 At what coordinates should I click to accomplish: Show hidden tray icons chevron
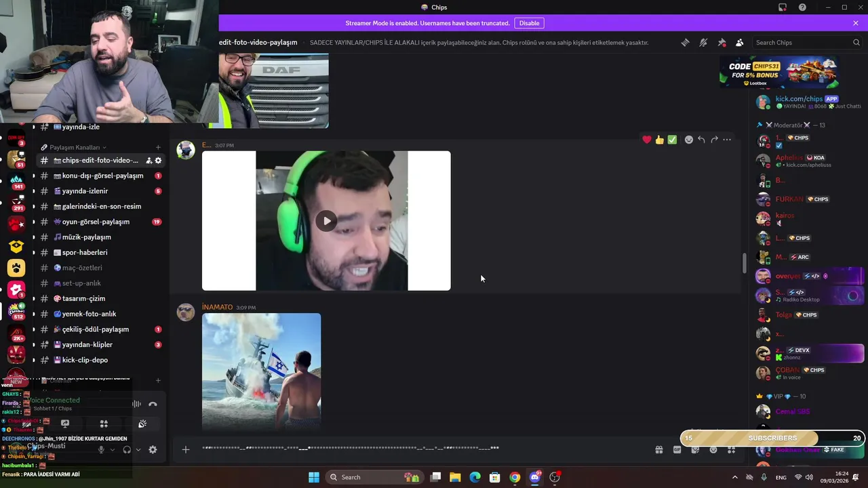pos(735,477)
